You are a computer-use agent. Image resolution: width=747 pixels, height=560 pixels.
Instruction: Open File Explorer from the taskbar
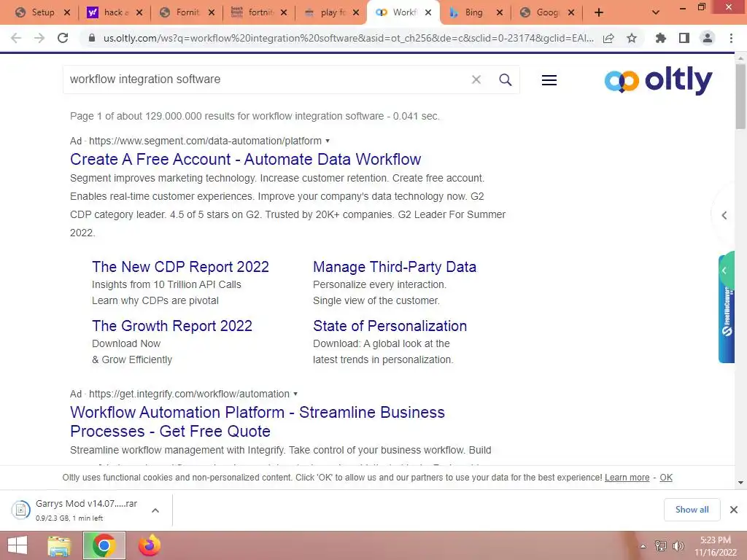[59, 545]
